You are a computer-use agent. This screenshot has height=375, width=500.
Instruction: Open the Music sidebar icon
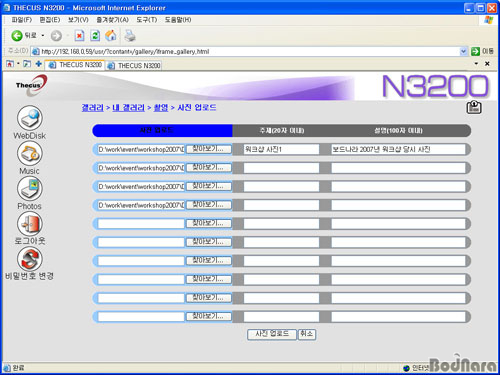click(x=30, y=153)
